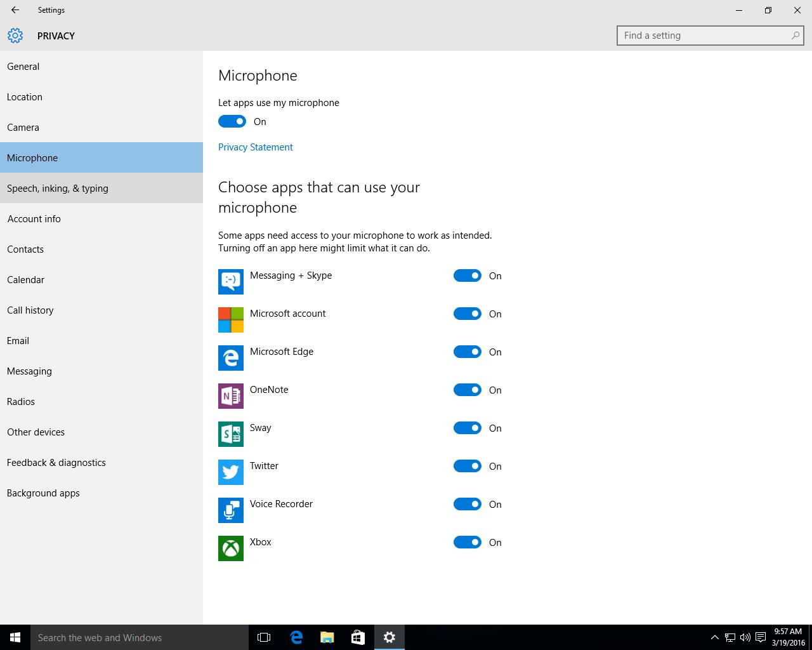Open the Camera privacy section
The image size is (812, 650).
[101, 127]
